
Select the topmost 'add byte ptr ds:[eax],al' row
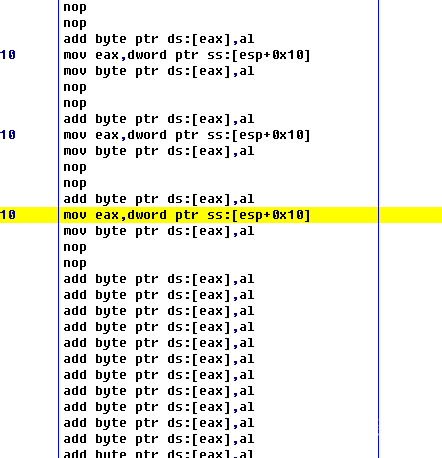click(x=159, y=39)
